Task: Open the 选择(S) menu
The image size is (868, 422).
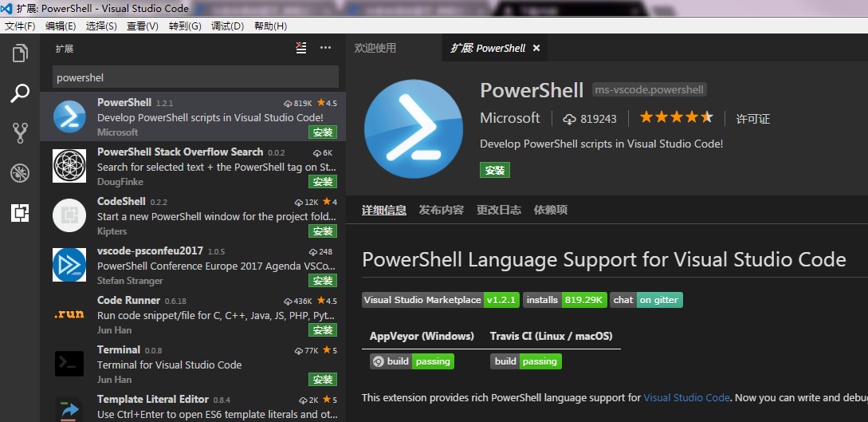Action: (101, 26)
